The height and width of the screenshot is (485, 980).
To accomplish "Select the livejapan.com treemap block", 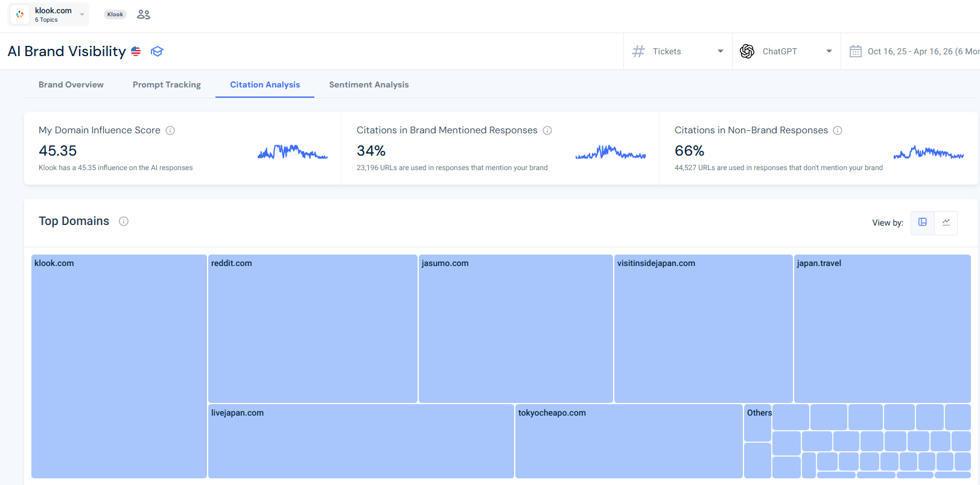I will [x=361, y=441].
